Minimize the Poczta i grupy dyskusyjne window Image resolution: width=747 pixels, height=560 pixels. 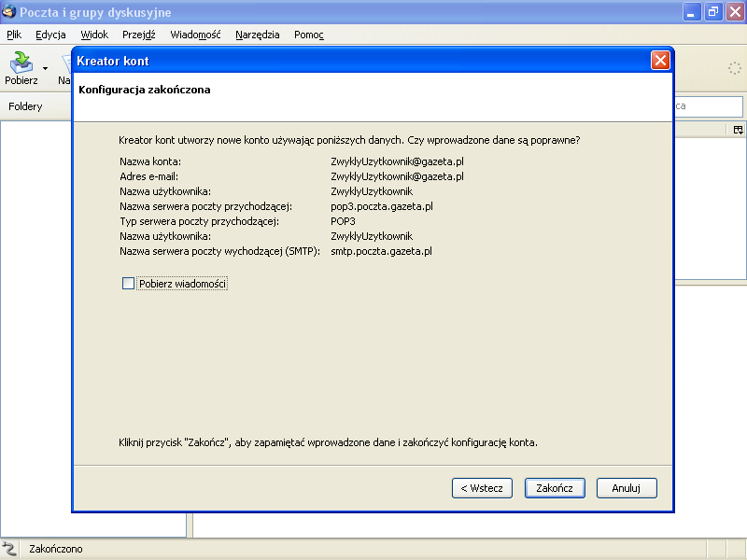coord(692,12)
